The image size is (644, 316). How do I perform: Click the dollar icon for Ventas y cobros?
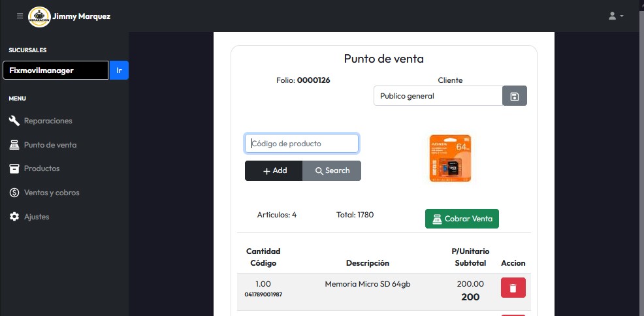[x=14, y=193]
